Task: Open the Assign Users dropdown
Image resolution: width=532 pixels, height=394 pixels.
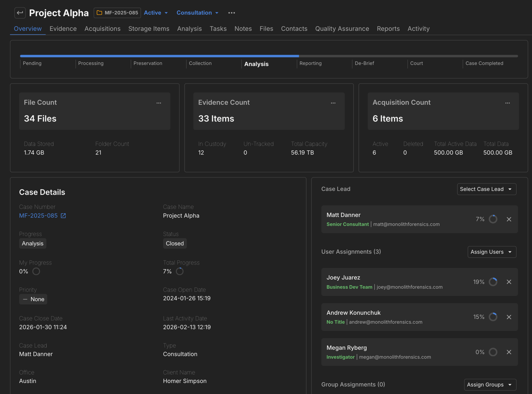Action: (x=492, y=252)
